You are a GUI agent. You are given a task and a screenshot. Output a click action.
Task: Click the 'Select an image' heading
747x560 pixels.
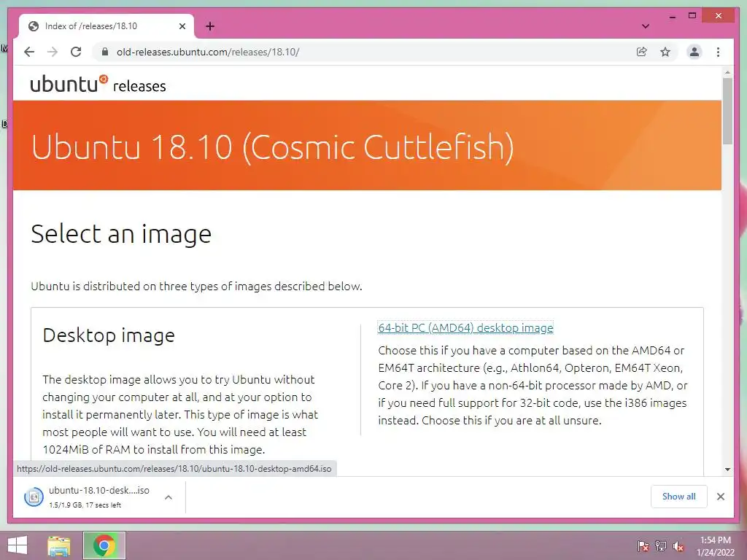121,234
